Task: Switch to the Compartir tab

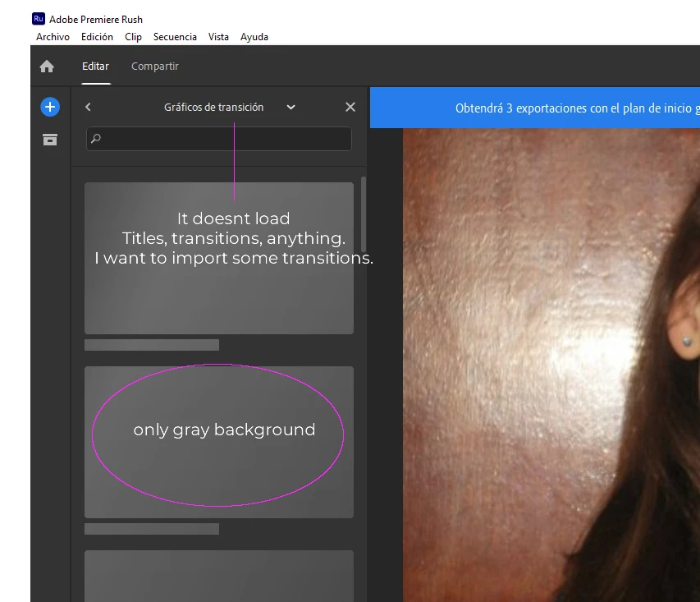Action: (155, 67)
